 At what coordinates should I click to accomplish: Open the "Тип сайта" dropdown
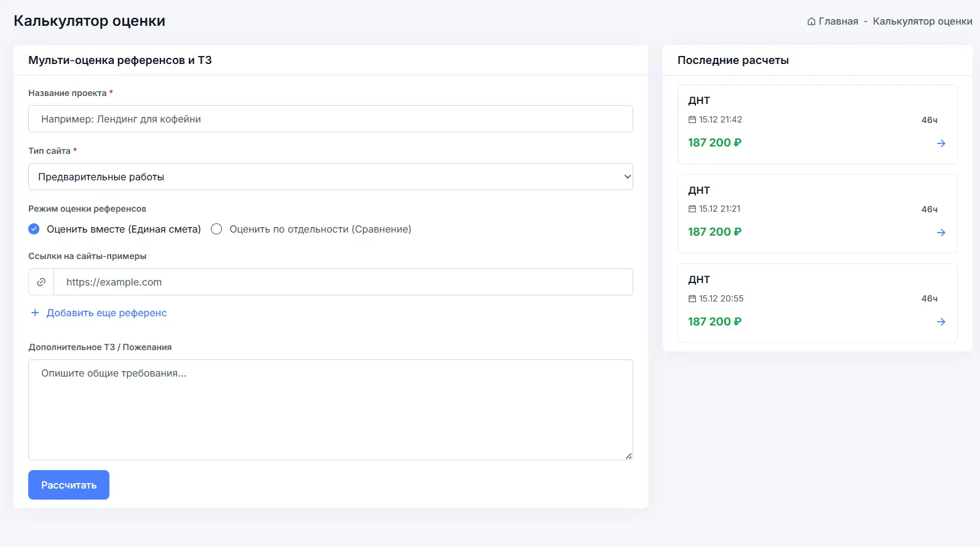click(x=330, y=177)
